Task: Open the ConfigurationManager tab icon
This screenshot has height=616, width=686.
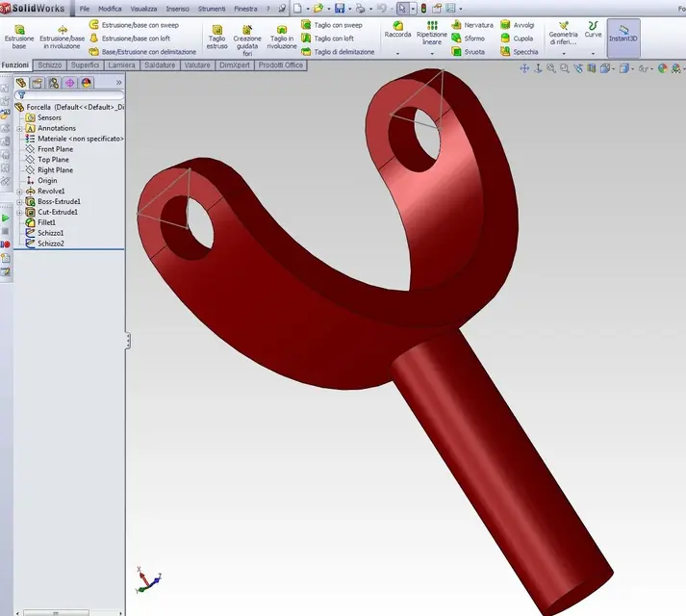Action: pos(54,83)
